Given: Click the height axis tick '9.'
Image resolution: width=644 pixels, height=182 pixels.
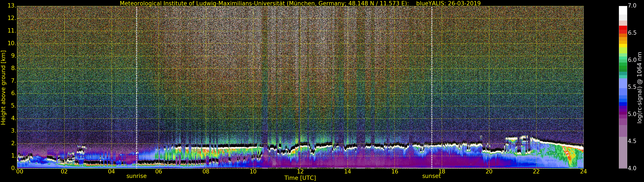Looking at the screenshot, I should 14,56.
